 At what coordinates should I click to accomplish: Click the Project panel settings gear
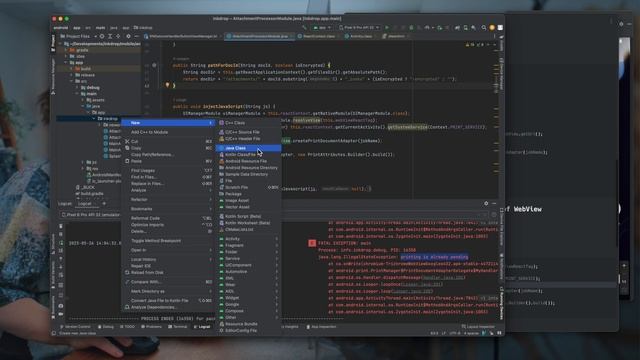coord(128,36)
